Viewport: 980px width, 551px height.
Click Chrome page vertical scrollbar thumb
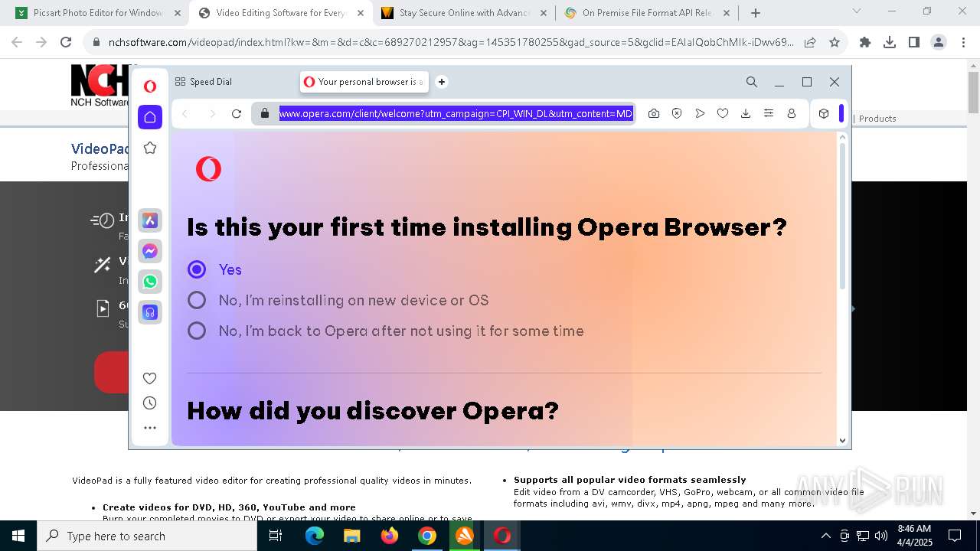pos(973,93)
